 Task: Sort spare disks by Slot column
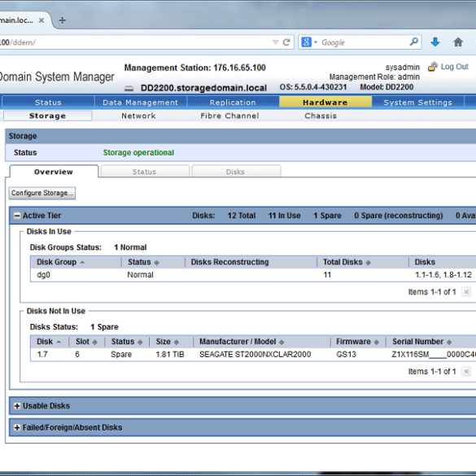pos(86,342)
